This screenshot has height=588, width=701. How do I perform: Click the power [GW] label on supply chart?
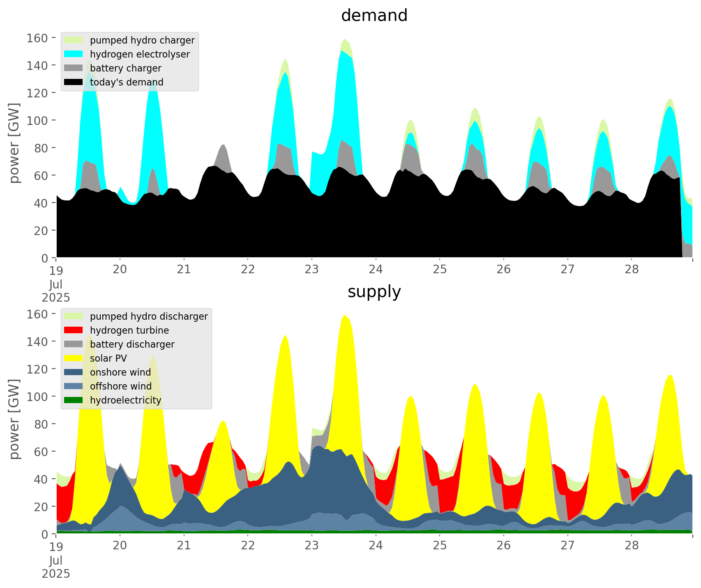14,419
